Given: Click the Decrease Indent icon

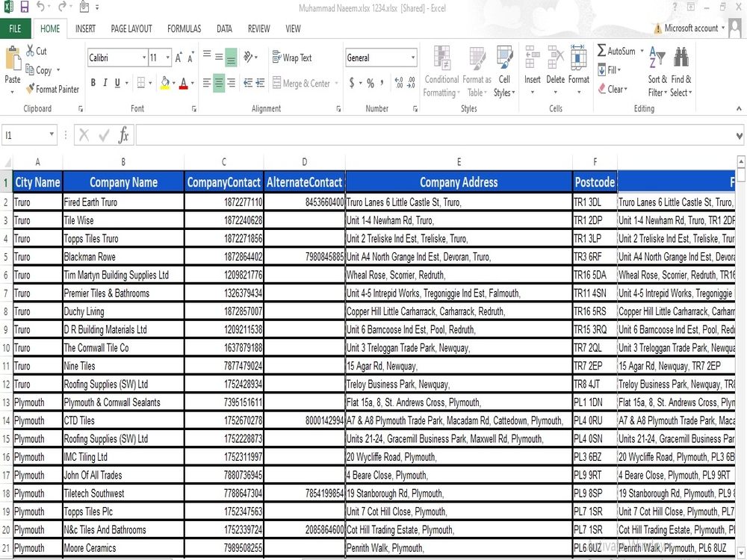Looking at the screenshot, I should point(248,83).
